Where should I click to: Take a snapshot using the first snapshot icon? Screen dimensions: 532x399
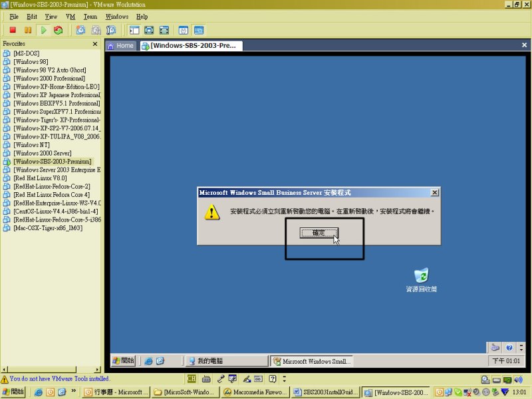(80, 30)
